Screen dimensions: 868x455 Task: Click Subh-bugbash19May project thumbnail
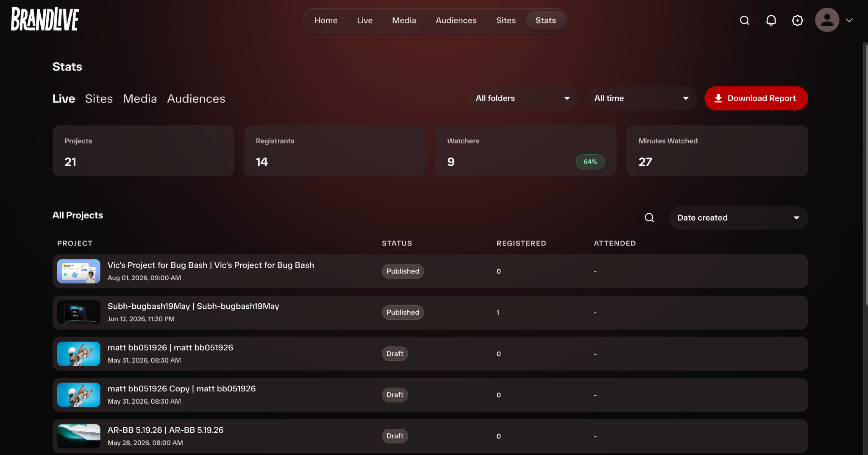click(79, 313)
